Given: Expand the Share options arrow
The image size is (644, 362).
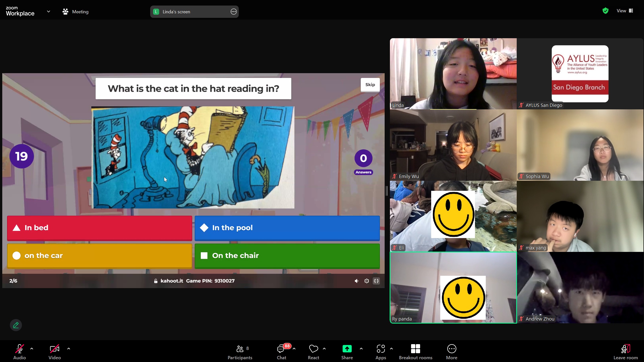Looking at the screenshot, I should pos(361,349).
